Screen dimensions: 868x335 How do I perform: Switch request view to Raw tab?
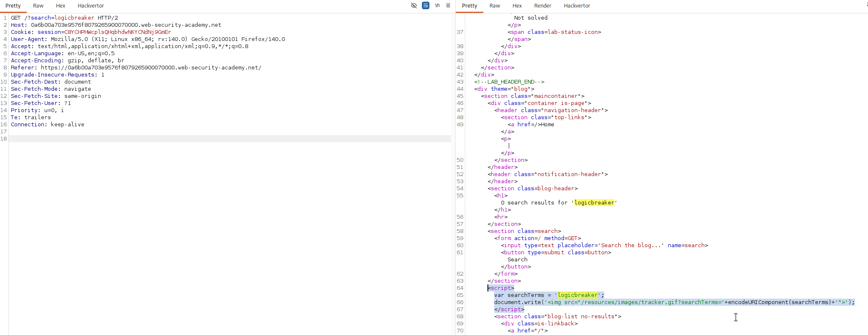(38, 6)
